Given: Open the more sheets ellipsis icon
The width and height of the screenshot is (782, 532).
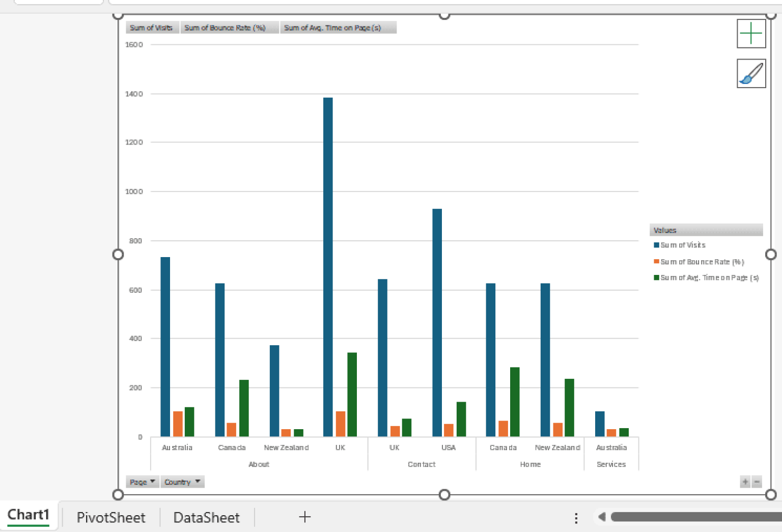Looking at the screenshot, I should [576, 517].
